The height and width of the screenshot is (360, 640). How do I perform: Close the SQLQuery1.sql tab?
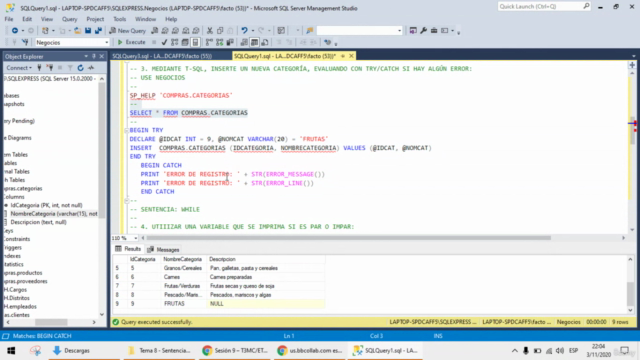(351, 56)
